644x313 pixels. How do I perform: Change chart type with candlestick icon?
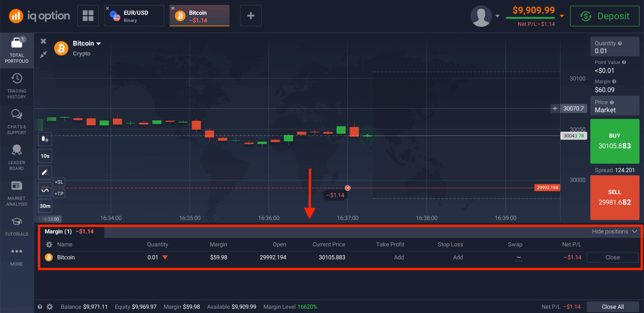tap(45, 139)
